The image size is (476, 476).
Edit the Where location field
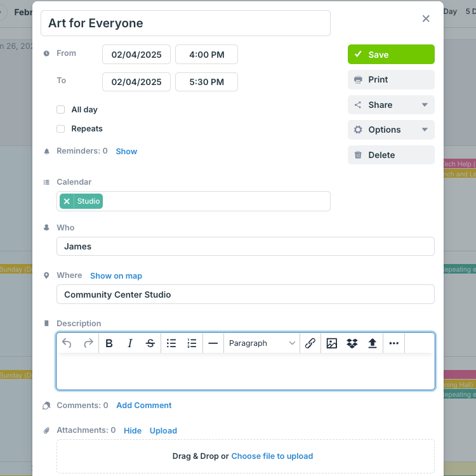pos(245,294)
